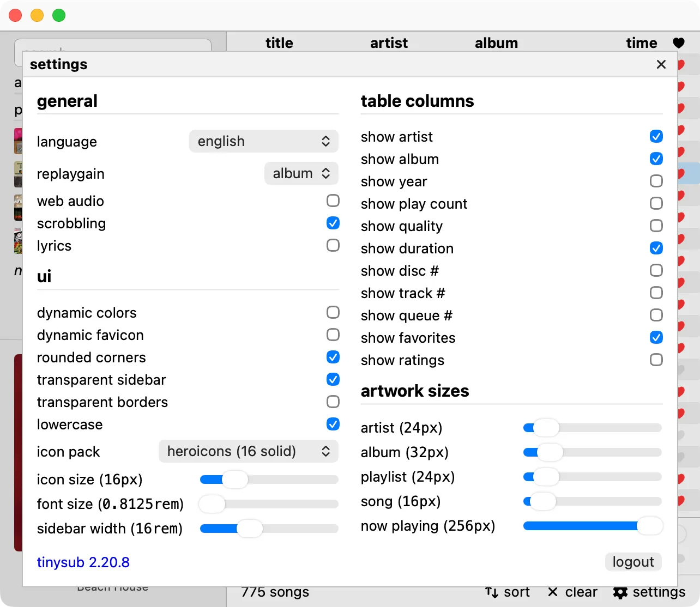
Task: Turn on dynamic colors
Action: [333, 312]
